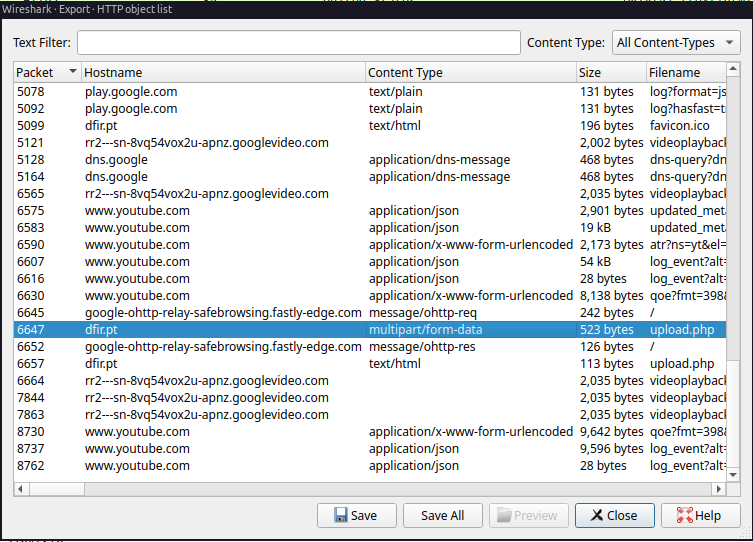Select packet 8737 9,596 bytes row

click(370, 449)
